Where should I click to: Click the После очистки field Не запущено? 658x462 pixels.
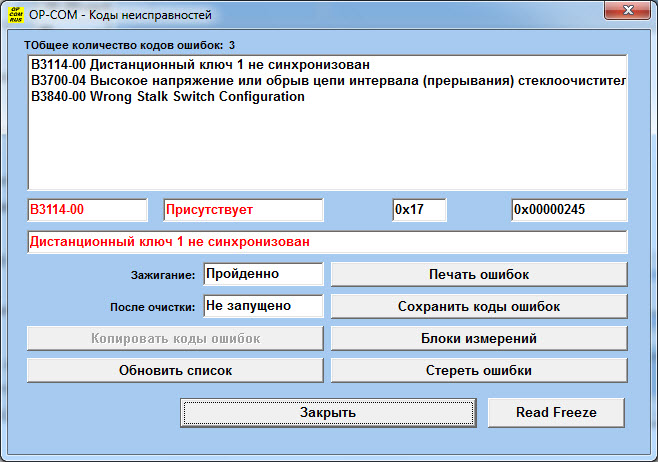point(263,306)
